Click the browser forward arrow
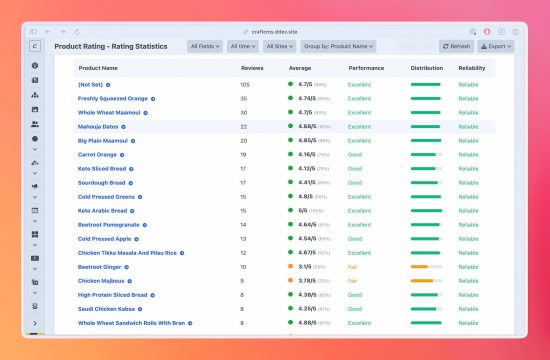 coord(62,32)
